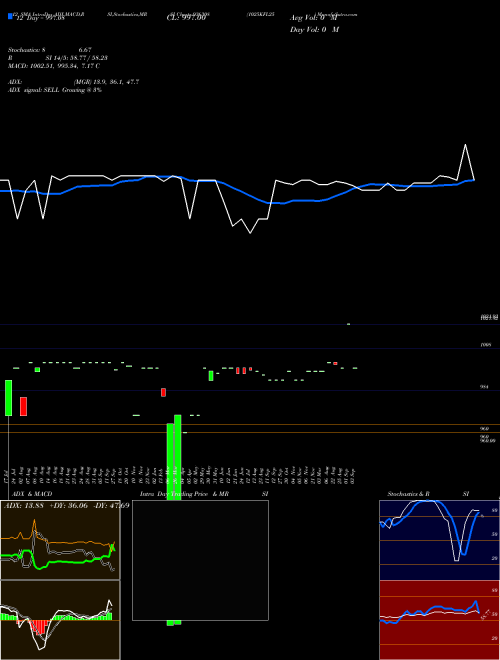Click the Intra Day Trading Price & MRSI title
The width and height of the screenshot is (500, 660).
coord(204,494)
